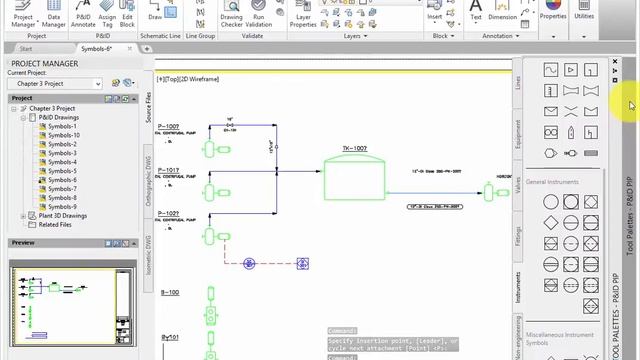Close the Symbols-6* tab

130,49
